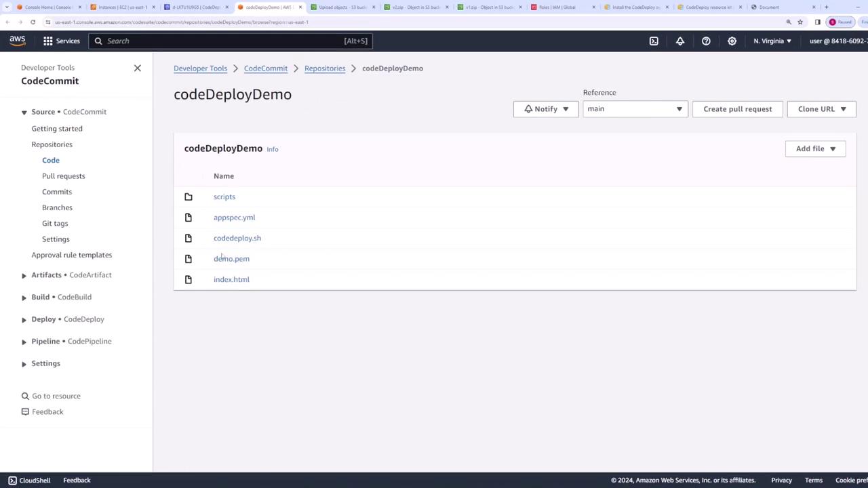
Task: Open the Add file dropdown
Action: (x=815, y=148)
